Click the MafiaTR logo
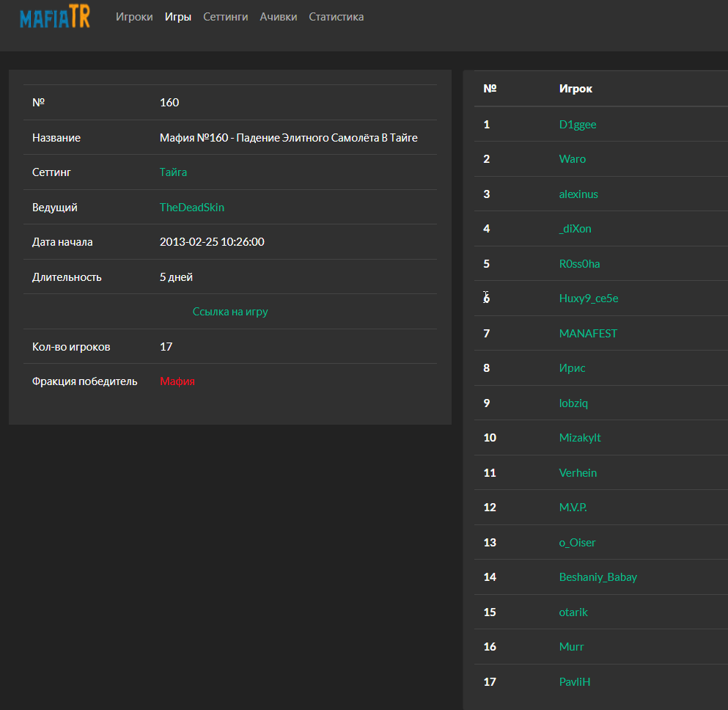 point(55,18)
